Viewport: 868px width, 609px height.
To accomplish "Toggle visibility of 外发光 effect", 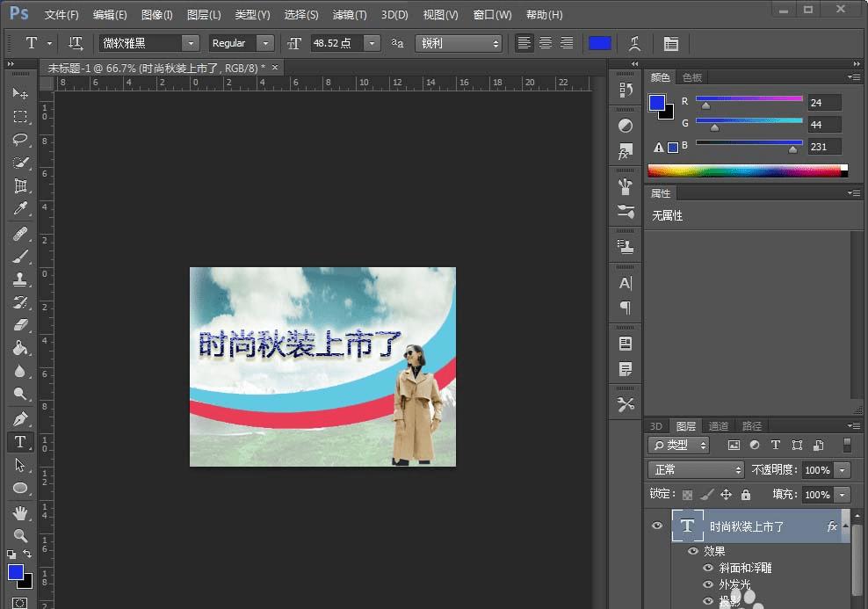I will [709, 584].
